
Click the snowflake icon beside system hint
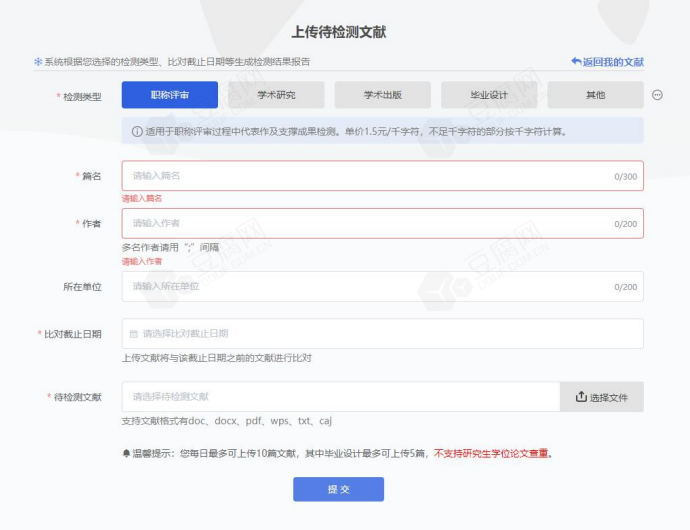[x=38, y=62]
